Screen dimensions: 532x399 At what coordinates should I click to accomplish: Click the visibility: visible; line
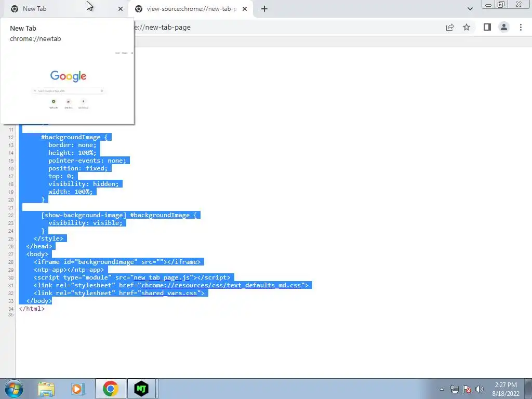pyautogui.click(x=85, y=223)
